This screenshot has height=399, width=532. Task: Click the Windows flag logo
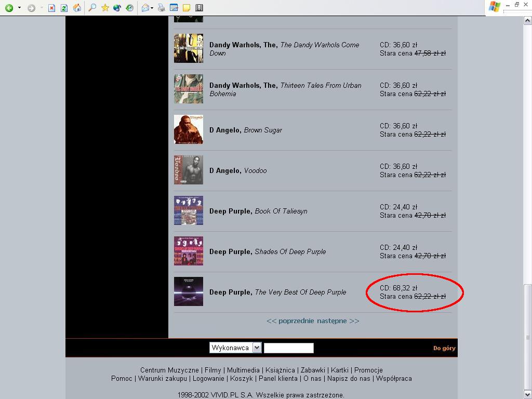tap(495, 7)
